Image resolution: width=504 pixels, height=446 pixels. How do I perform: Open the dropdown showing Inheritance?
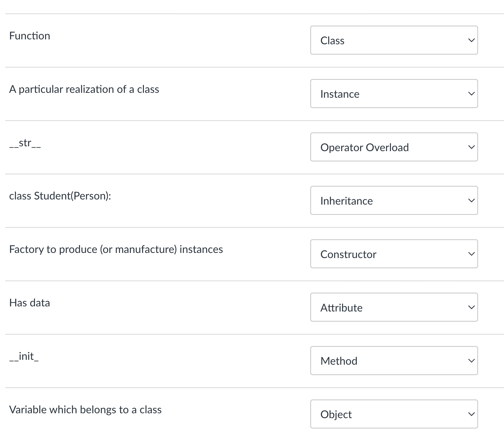(x=394, y=200)
